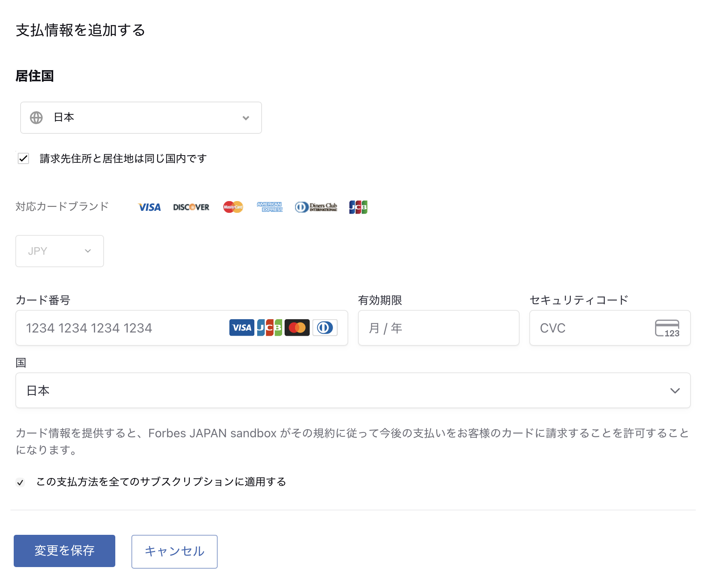Click the 支払情報を追加する heading
Viewport: 728px width, 586px height.
point(81,30)
